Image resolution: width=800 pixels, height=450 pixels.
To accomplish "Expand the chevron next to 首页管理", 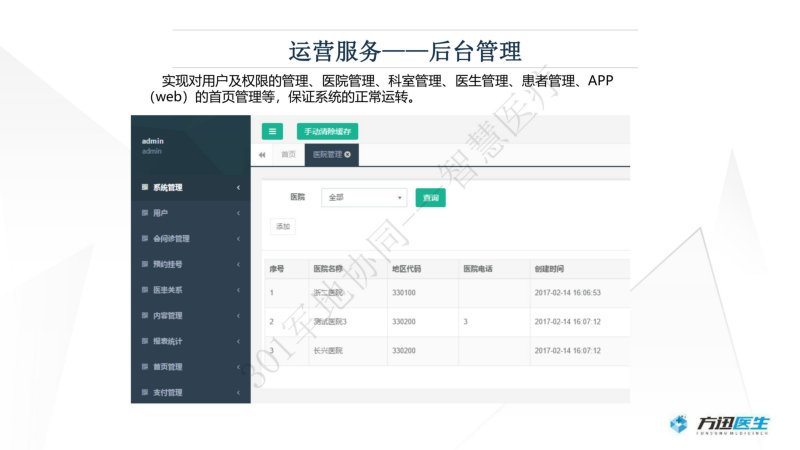I will [x=238, y=367].
